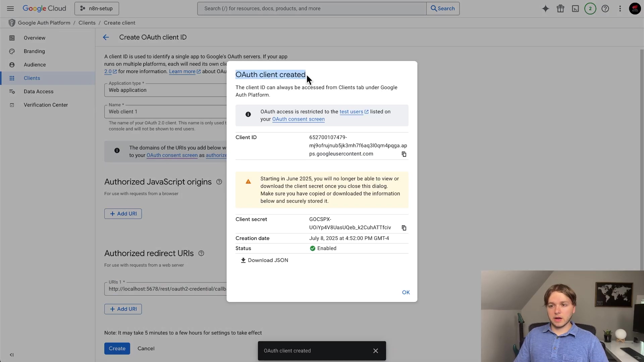This screenshot has height=362, width=644.
Task: Add URI under Authorized redirect URIs
Action: (123, 309)
